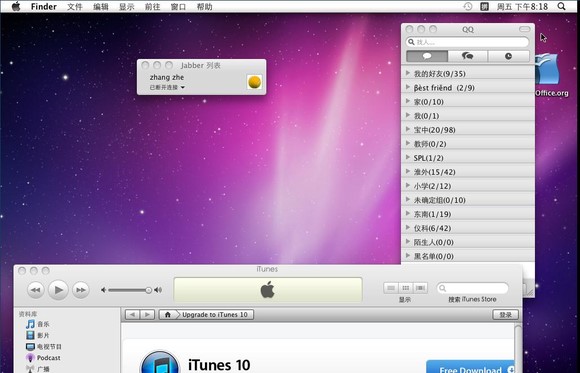The height and width of the screenshot is (373, 580).
Task: Click the iTunes Store home icon
Action: 168,315
